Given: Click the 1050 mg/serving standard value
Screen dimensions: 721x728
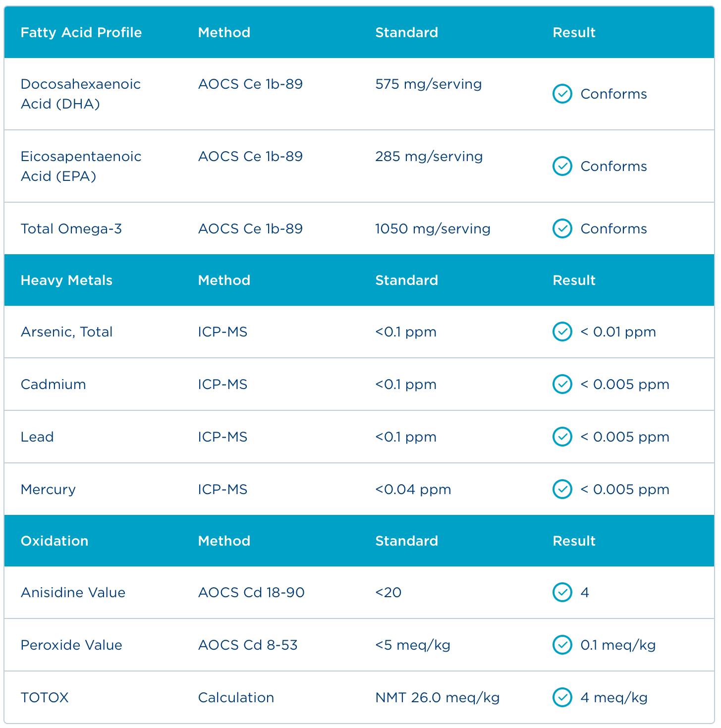Looking at the screenshot, I should [x=433, y=229].
